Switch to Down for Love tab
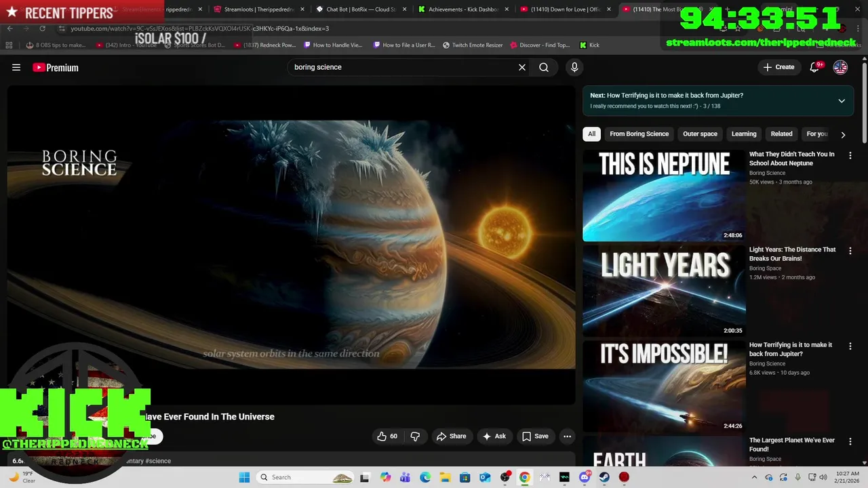Viewport: 868px width, 488px height. pyautogui.click(x=564, y=9)
